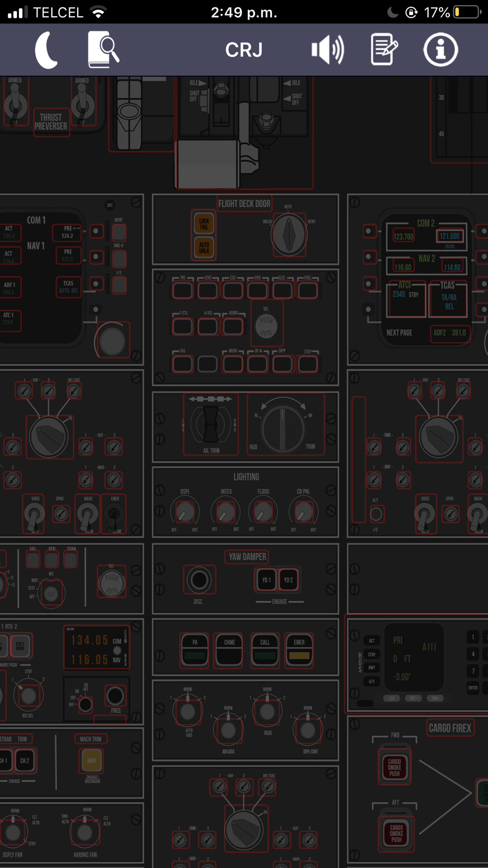Push the ELEC page button
The image size is (488, 868).
(283, 290)
